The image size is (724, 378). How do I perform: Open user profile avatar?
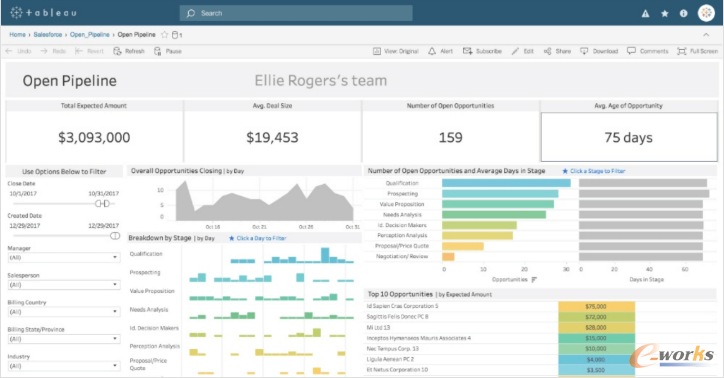coord(706,13)
